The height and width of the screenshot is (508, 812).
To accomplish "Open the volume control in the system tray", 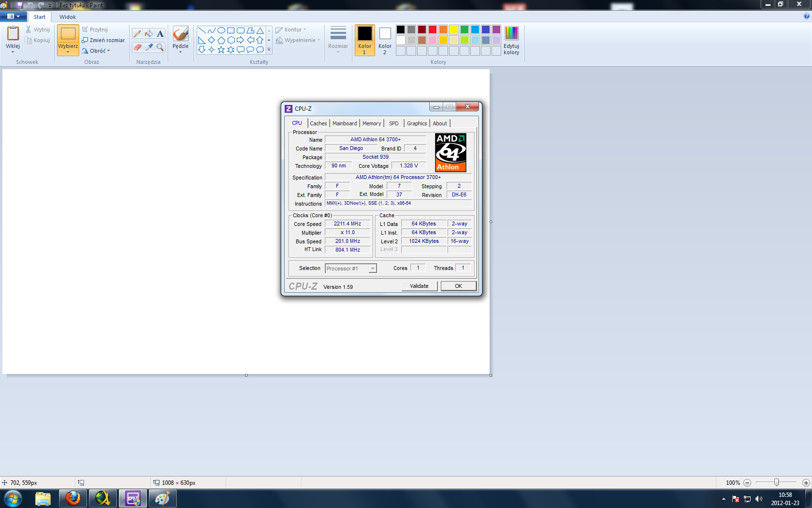I will (759, 499).
